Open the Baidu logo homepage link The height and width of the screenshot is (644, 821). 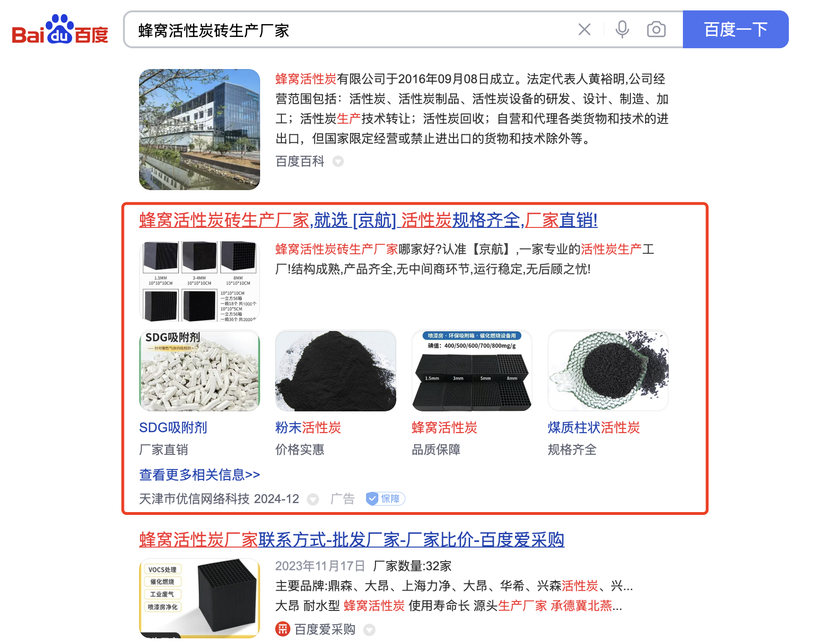(x=60, y=29)
